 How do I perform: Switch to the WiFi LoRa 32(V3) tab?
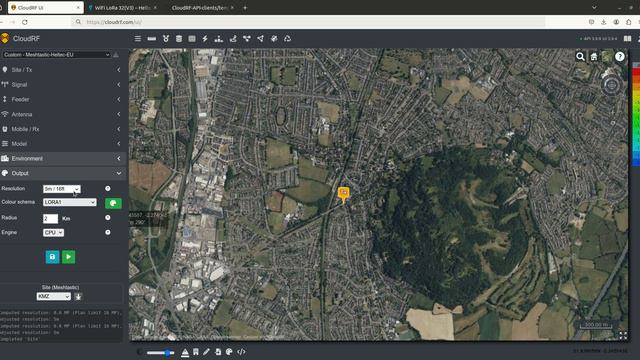point(122,8)
